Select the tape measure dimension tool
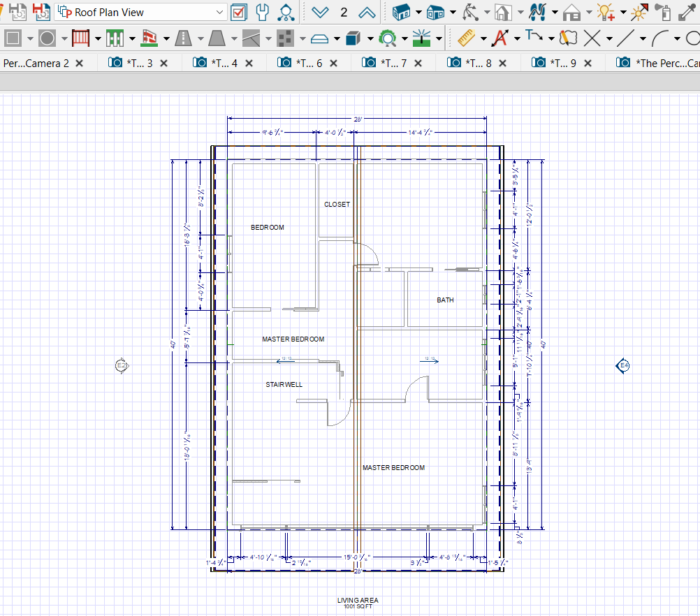This screenshot has height=616, width=700. 462,38
